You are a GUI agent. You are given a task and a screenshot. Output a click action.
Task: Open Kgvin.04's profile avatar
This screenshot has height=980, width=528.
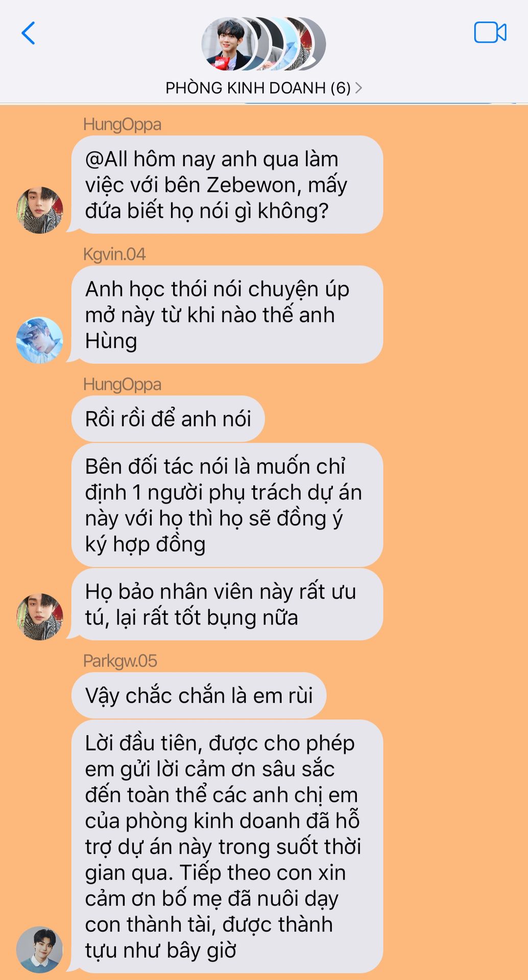click(x=40, y=340)
